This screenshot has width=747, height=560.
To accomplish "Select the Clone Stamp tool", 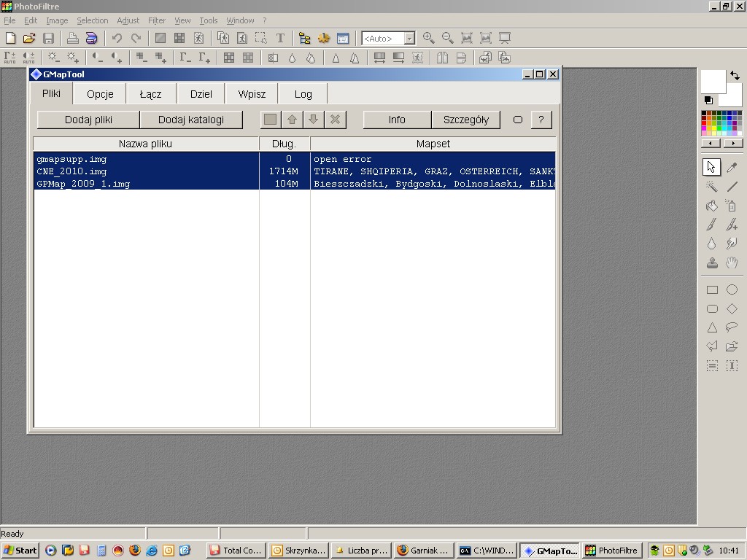I will tap(712, 262).
